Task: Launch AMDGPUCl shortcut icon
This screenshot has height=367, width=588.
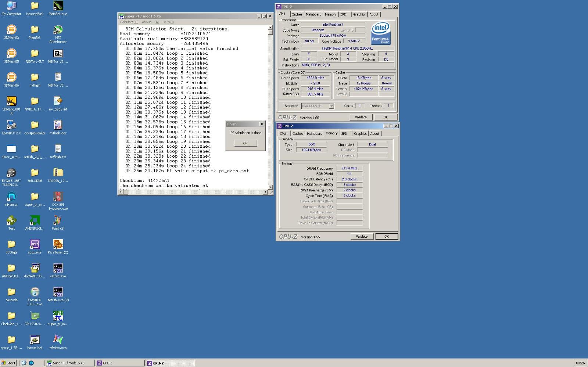Action: [x=35, y=223]
